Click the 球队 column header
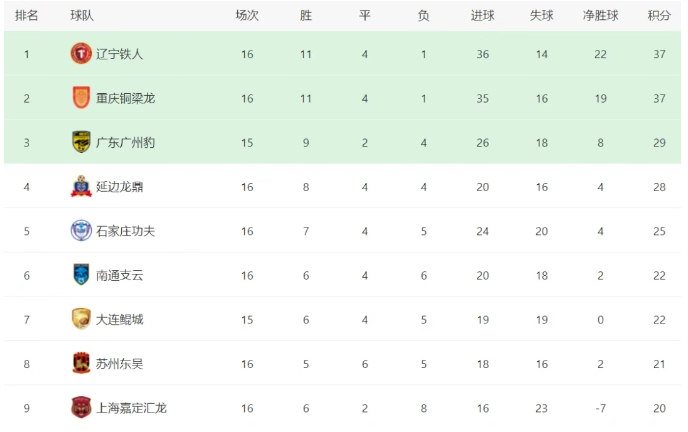Screen dimensions: 688x432 (x=82, y=16)
